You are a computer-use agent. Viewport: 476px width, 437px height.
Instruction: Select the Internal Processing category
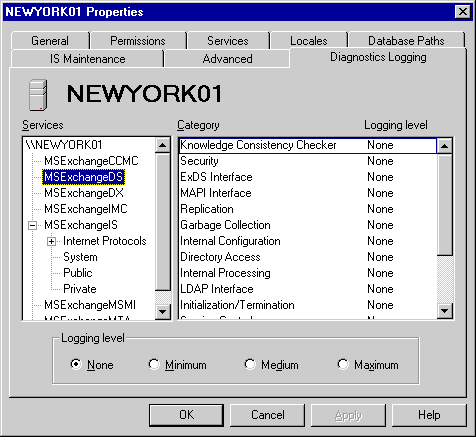[x=308, y=273]
